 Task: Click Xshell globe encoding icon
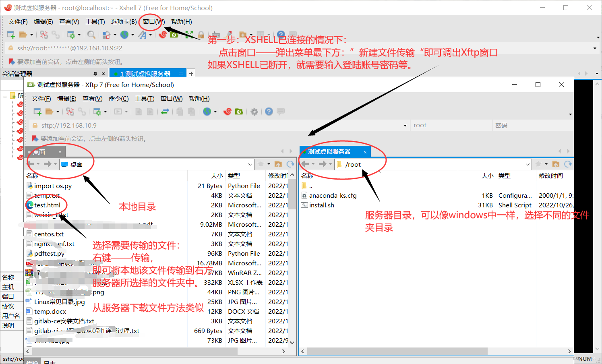tap(124, 35)
